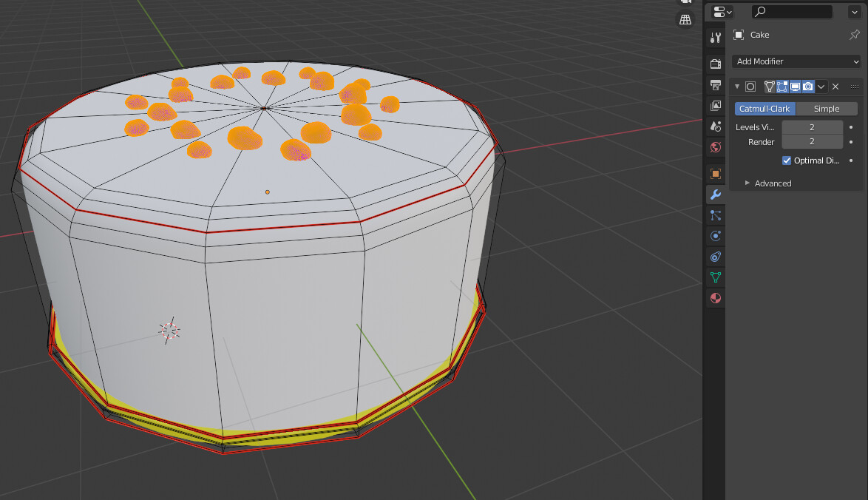This screenshot has height=500, width=868.
Task: Open the Add Modifier dropdown
Action: pos(795,61)
